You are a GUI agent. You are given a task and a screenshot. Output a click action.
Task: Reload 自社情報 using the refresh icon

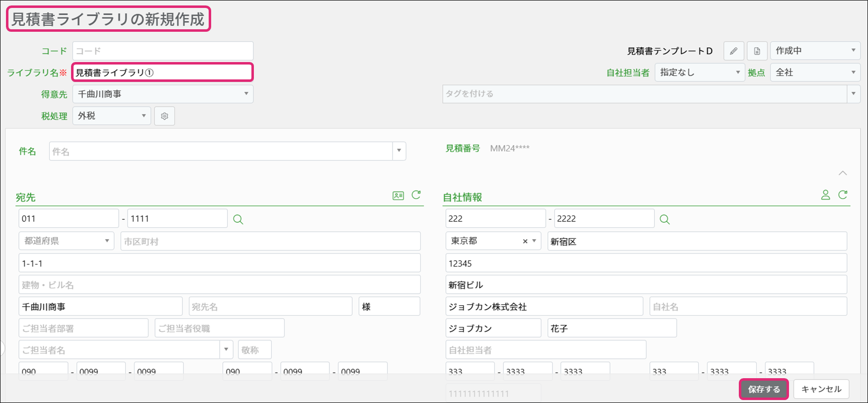pos(843,195)
